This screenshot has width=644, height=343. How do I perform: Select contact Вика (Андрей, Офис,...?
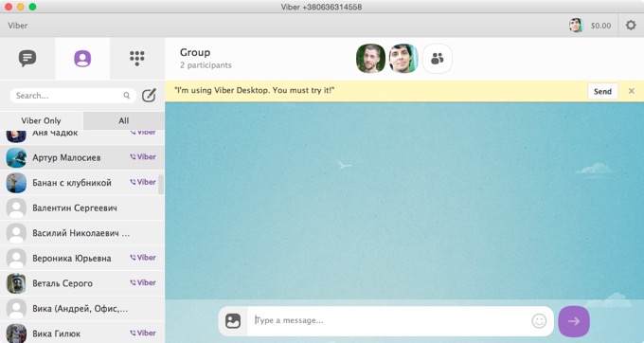tap(82, 309)
